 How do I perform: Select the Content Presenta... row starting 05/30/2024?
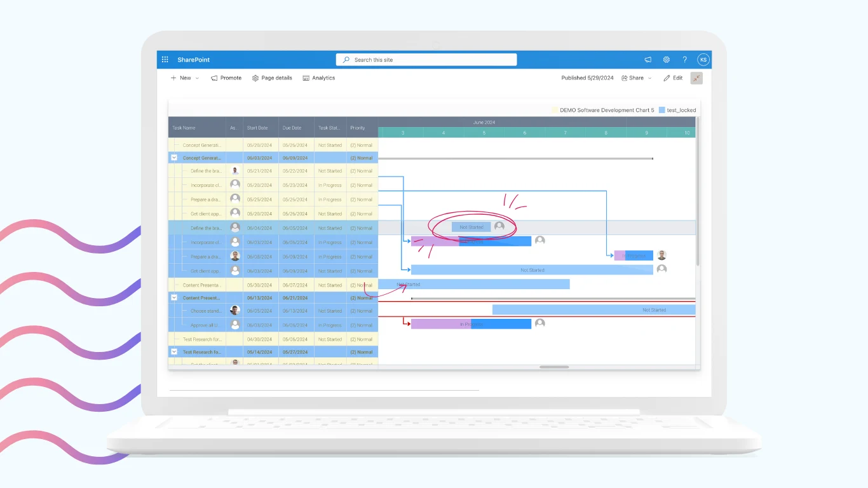tap(273, 285)
